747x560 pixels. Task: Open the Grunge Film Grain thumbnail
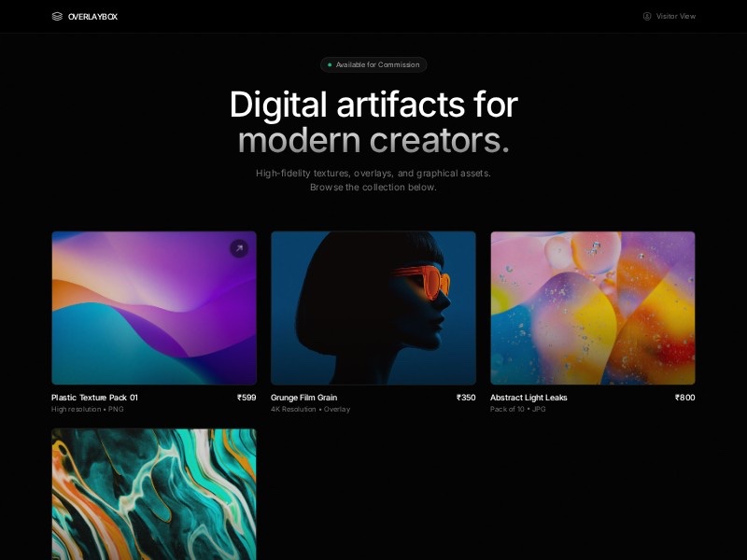373,308
